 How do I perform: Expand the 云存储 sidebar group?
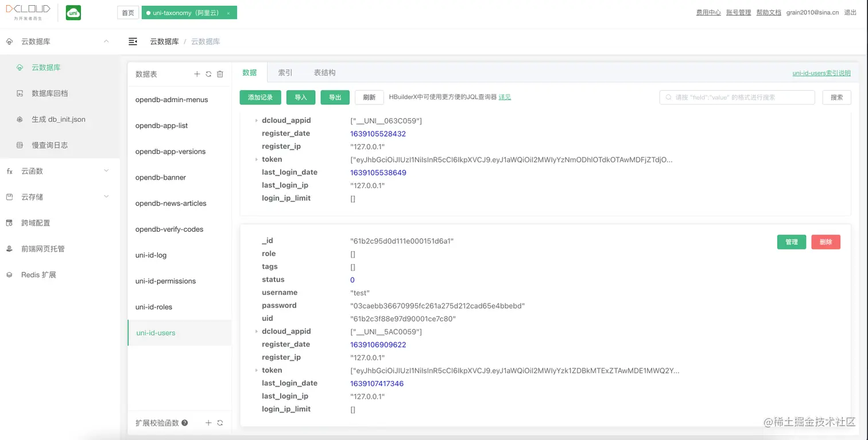(x=60, y=197)
